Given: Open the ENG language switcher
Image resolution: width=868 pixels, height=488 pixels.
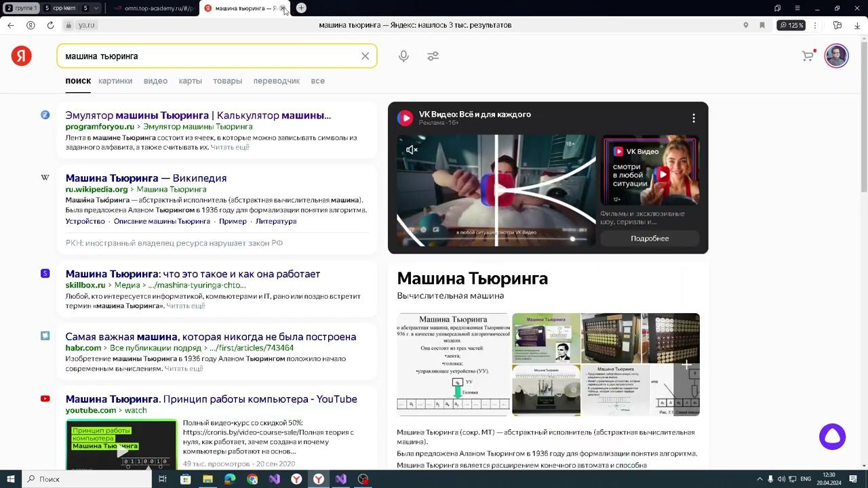Looking at the screenshot, I should [806, 479].
